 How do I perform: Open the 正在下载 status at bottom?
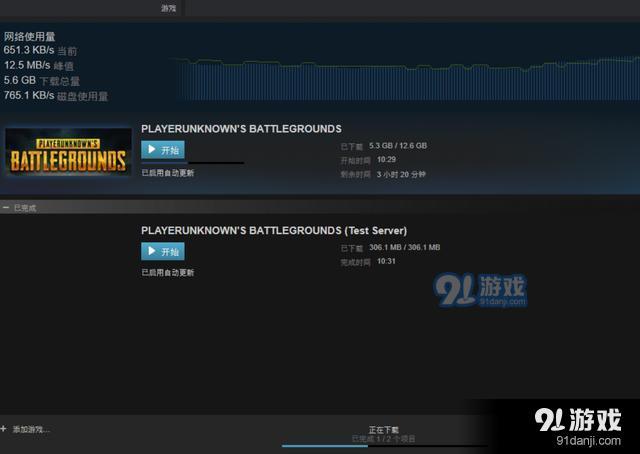tap(383, 430)
